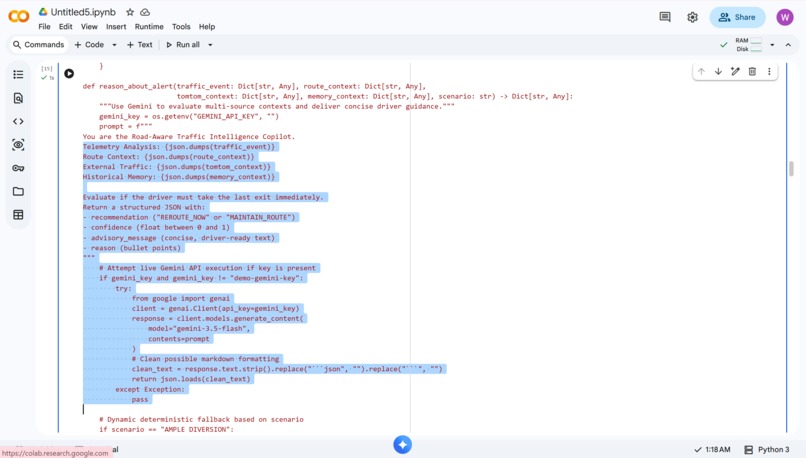806x458 pixels.
Task: Collapse the header with chevron up
Action: 788,45
